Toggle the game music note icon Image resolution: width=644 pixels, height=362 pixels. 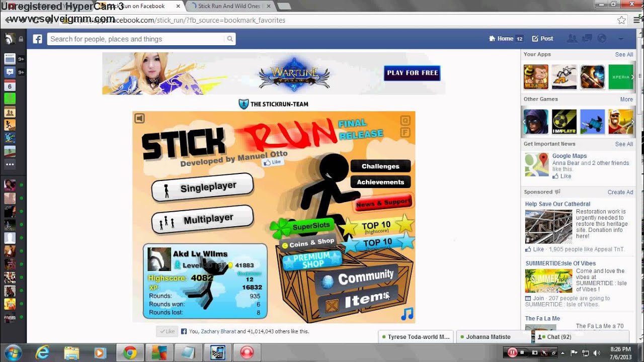tap(407, 314)
